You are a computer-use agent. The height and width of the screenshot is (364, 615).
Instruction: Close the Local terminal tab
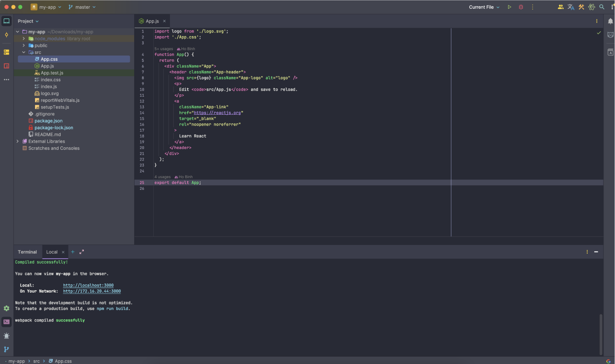(63, 252)
